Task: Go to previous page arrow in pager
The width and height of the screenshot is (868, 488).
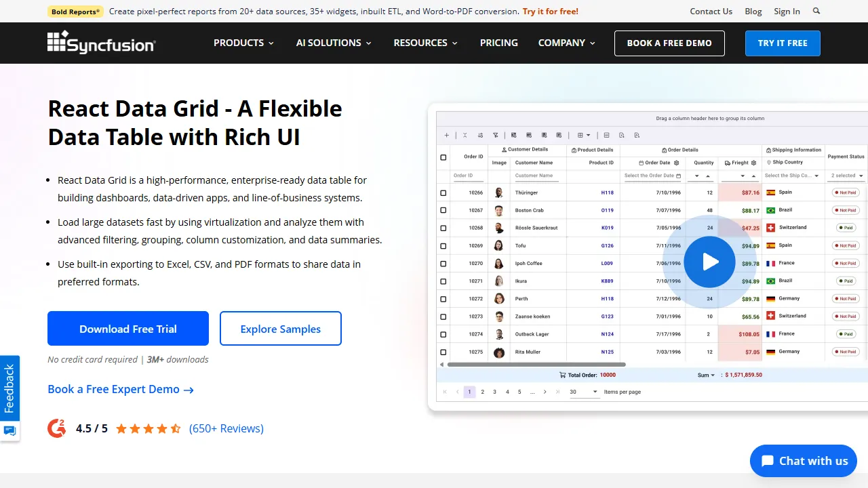Action: (458, 392)
